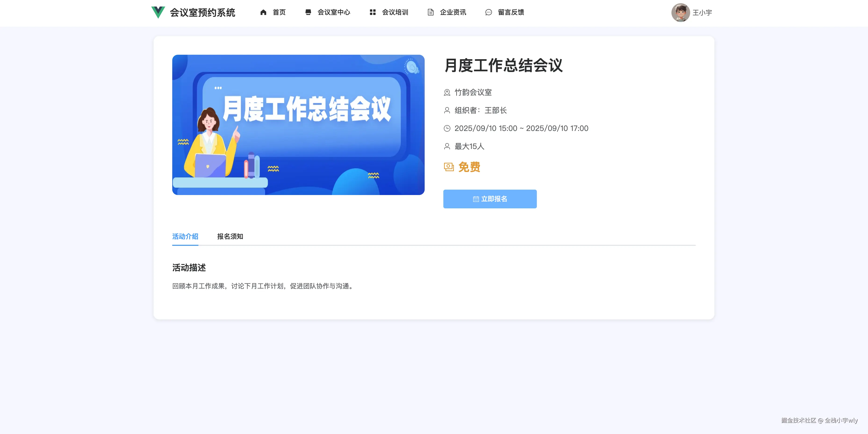The width and height of the screenshot is (868, 434).
Task: Click the 立即报名 signup button
Action: (490, 199)
